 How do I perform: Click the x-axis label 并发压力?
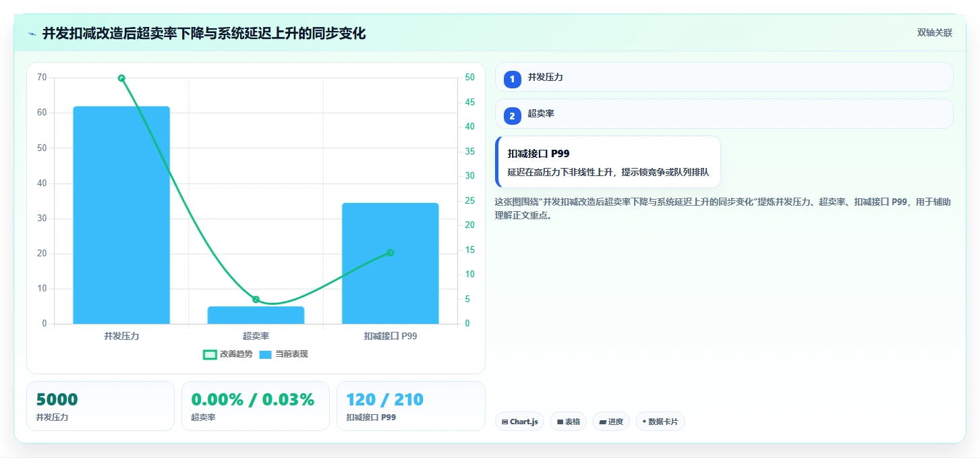[121, 336]
